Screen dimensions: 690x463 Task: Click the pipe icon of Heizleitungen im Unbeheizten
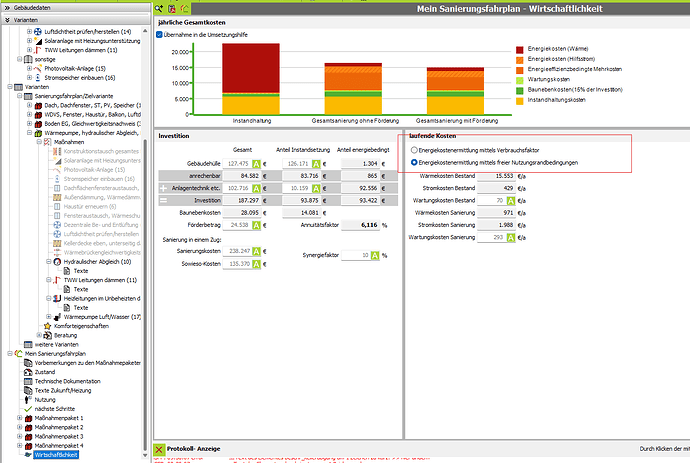pyautogui.click(x=57, y=298)
